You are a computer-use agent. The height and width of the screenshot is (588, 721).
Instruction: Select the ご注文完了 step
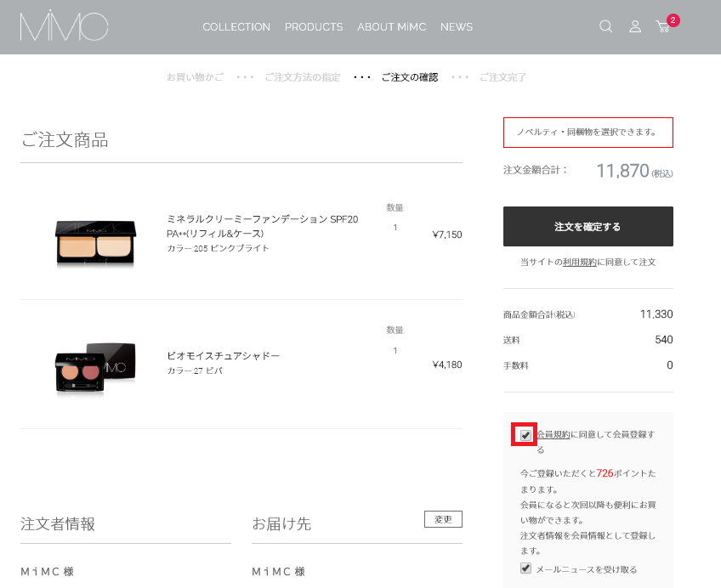[x=503, y=77]
